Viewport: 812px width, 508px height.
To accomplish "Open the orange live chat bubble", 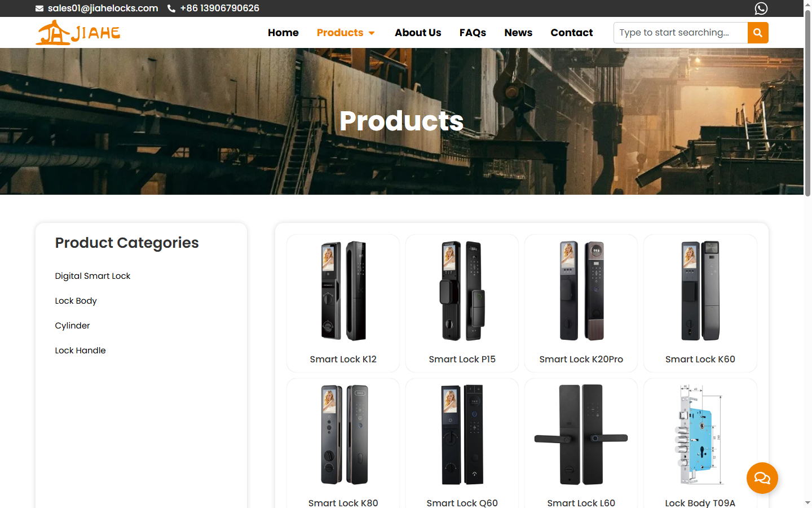I will tap(762, 478).
